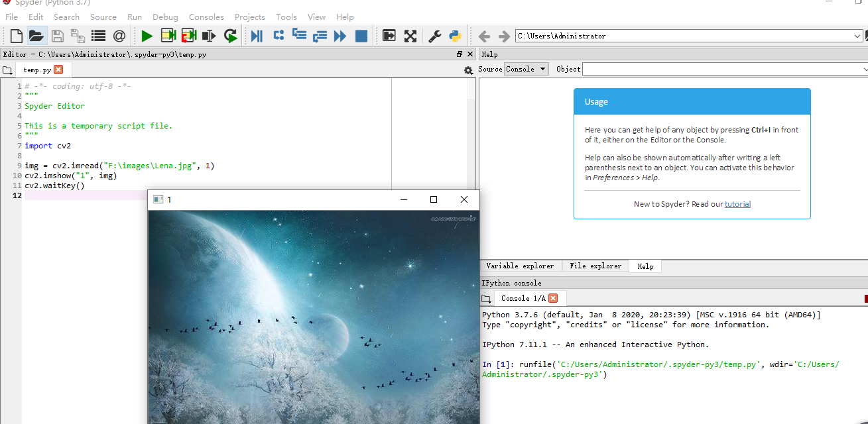
Task: Browse tabs icon in IPython console
Action: (x=486, y=299)
